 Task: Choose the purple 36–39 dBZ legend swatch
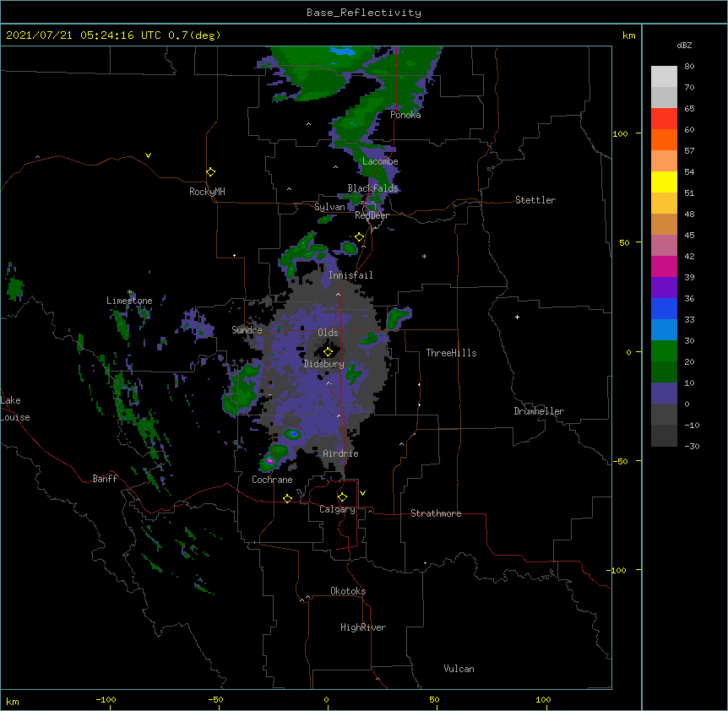[664, 288]
